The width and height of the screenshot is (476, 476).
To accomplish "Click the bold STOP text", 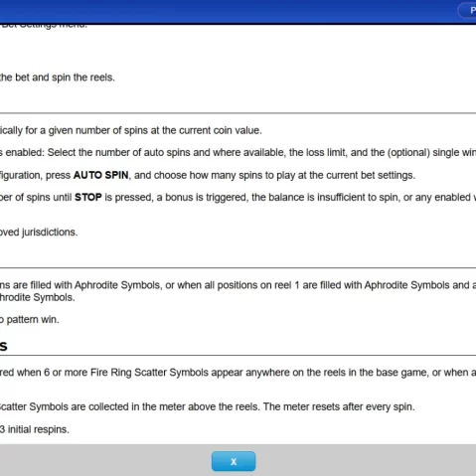I will pos(88,197).
